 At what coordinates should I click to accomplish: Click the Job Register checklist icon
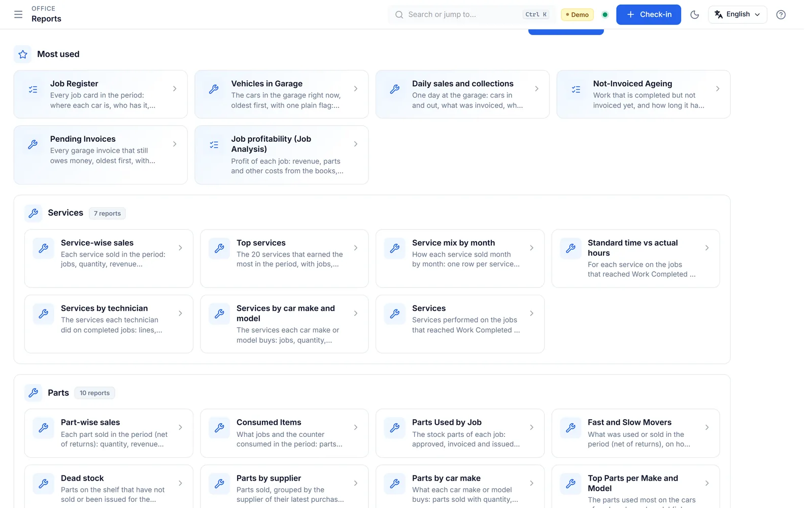click(x=33, y=89)
